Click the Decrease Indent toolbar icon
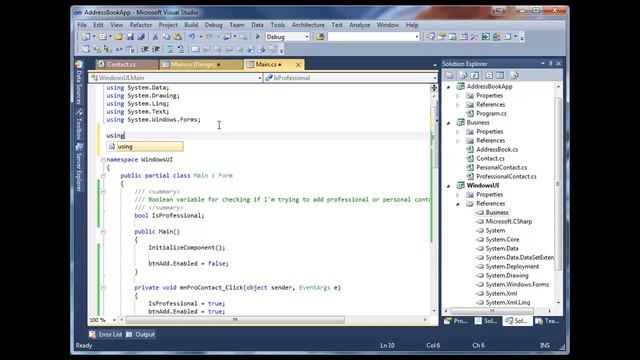 145,49
